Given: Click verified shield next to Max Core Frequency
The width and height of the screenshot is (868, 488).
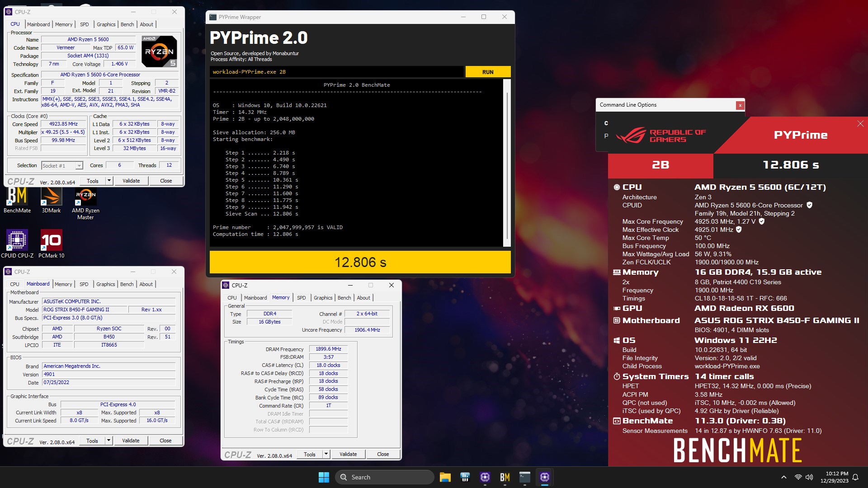Looking at the screenshot, I should (x=762, y=221).
